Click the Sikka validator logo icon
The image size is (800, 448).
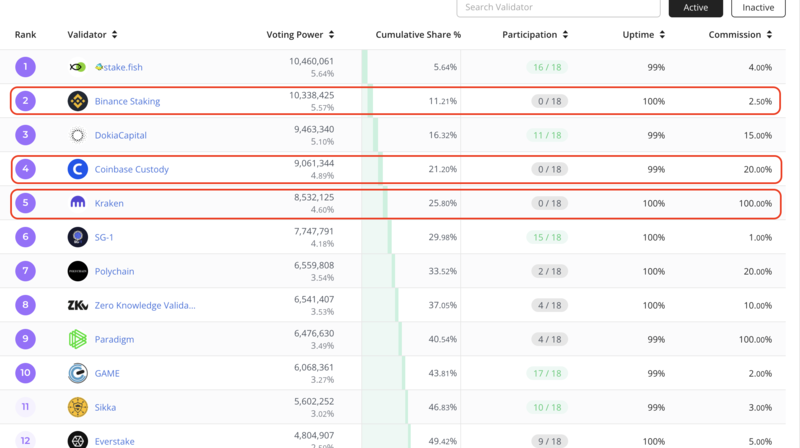click(78, 407)
